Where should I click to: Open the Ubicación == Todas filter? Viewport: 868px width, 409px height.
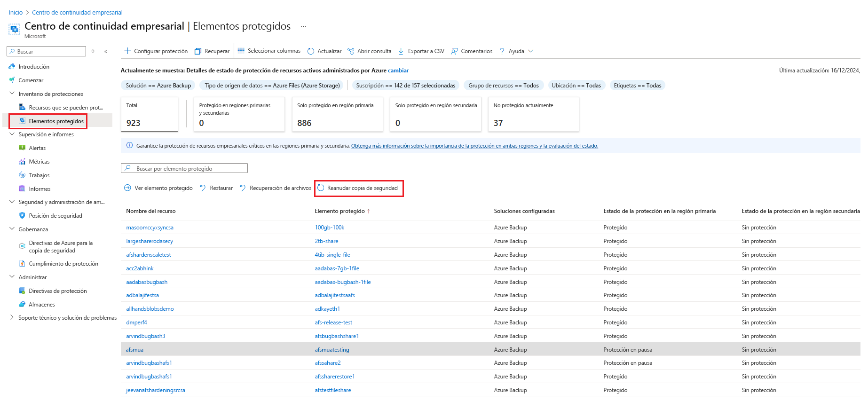(x=576, y=86)
